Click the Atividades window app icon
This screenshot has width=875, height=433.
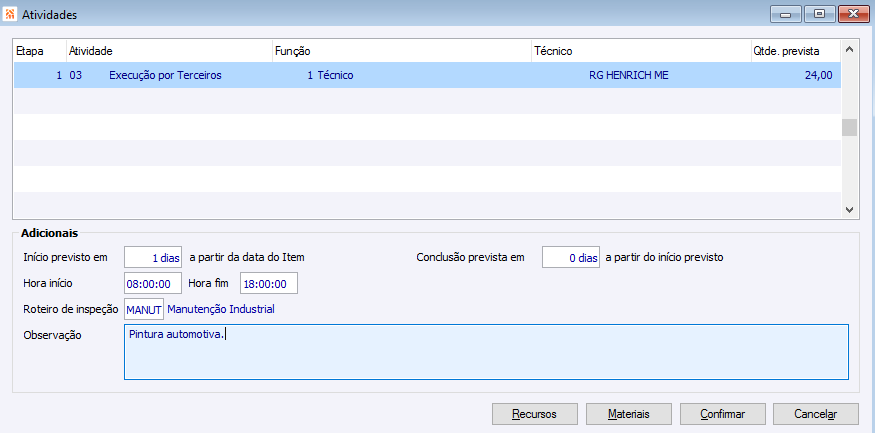point(10,15)
